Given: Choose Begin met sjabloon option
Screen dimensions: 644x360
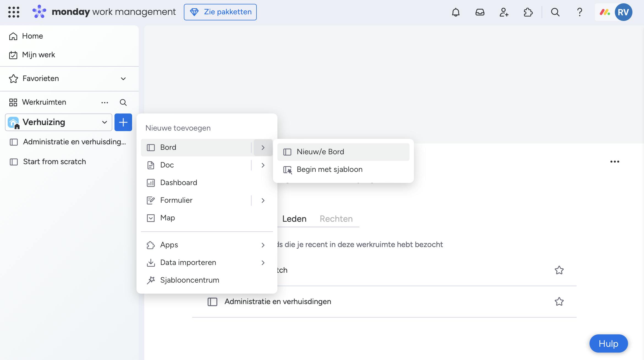Looking at the screenshot, I should click(329, 170).
